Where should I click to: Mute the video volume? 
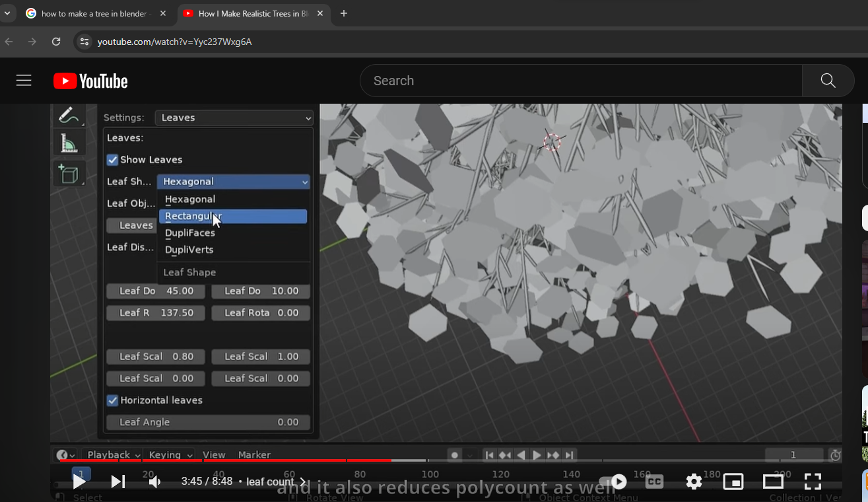pyautogui.click(x=155, y=482)
